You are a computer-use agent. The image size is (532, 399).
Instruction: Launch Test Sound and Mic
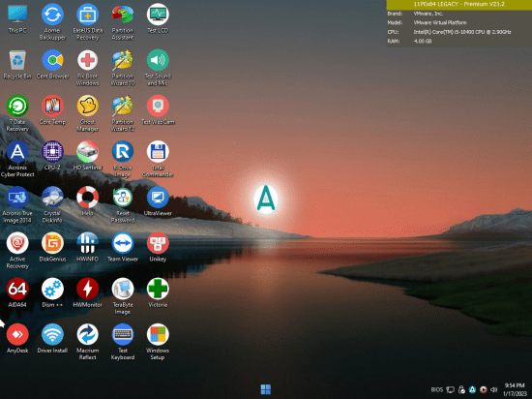click(158, 68)
